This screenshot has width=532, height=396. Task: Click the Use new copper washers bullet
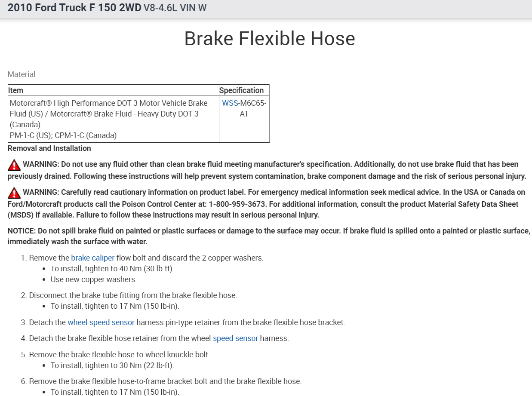[x=93, y=279]
